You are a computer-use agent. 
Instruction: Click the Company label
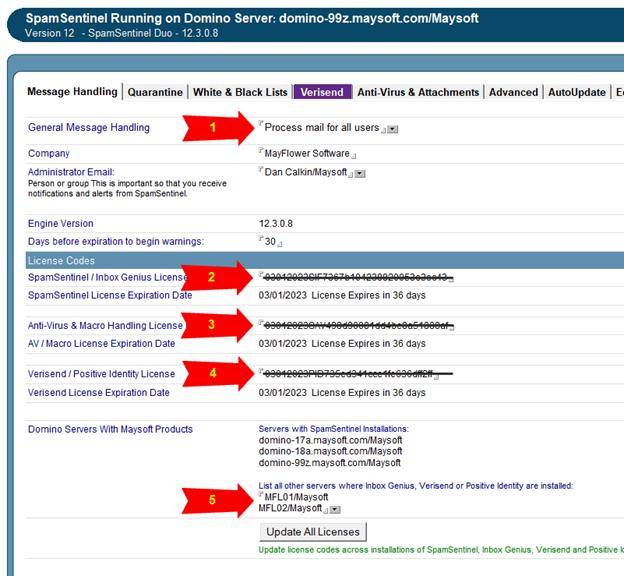pos(49,153)
